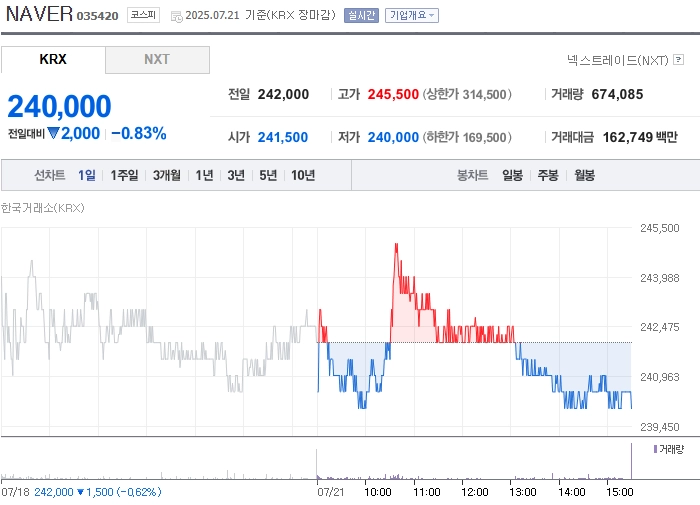The width and height of the screenshot is (700, 505).
Task: Click the NAVER stock name title
Action: [39, 14]
